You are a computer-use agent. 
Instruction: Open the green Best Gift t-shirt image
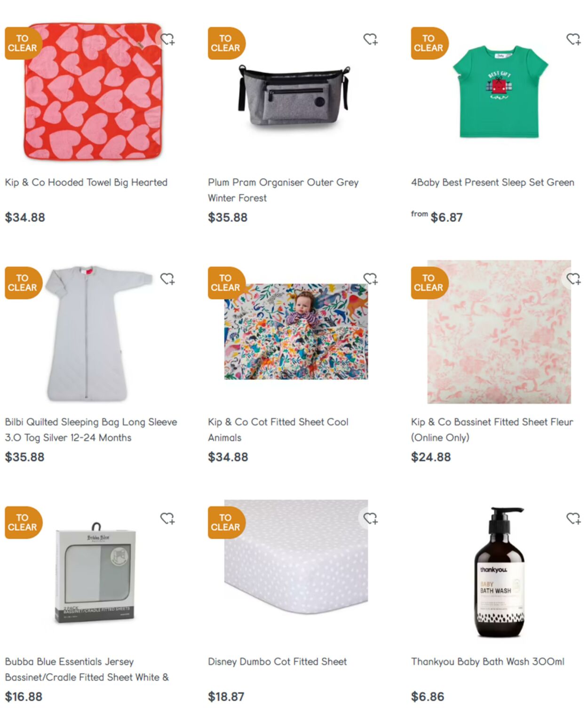501,91
